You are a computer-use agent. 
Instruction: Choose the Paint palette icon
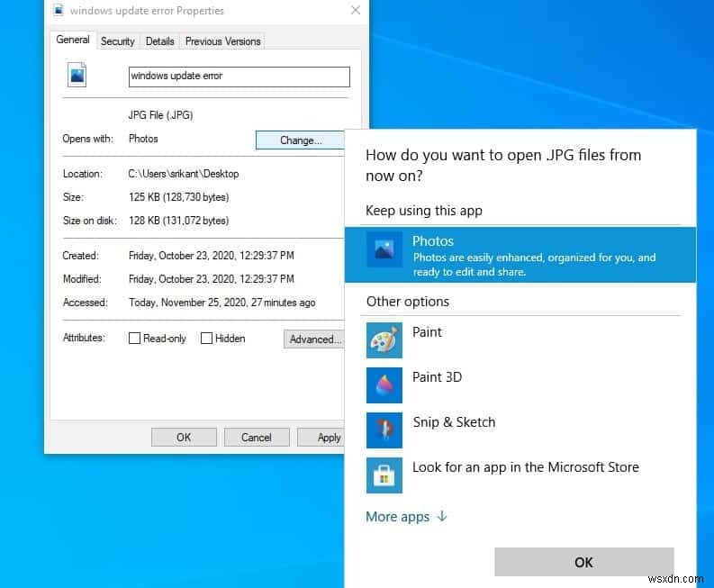click(384, 340)
